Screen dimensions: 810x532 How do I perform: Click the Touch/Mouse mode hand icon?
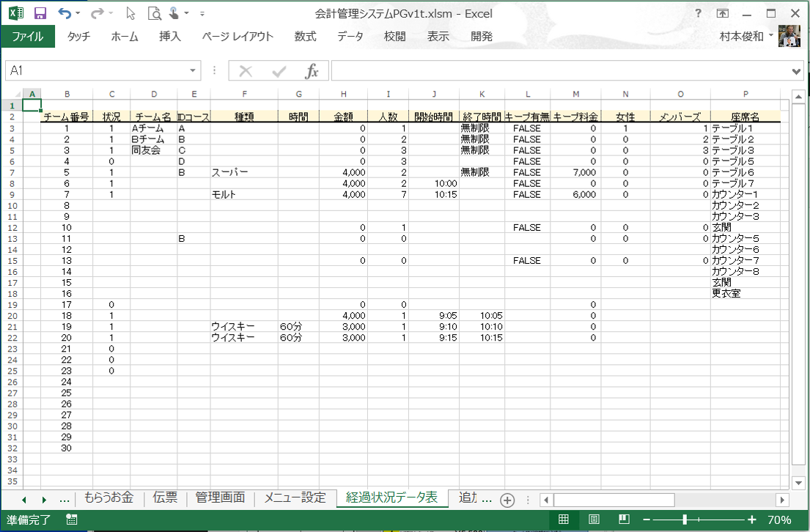pyautogui.click(x=174, y=13)
